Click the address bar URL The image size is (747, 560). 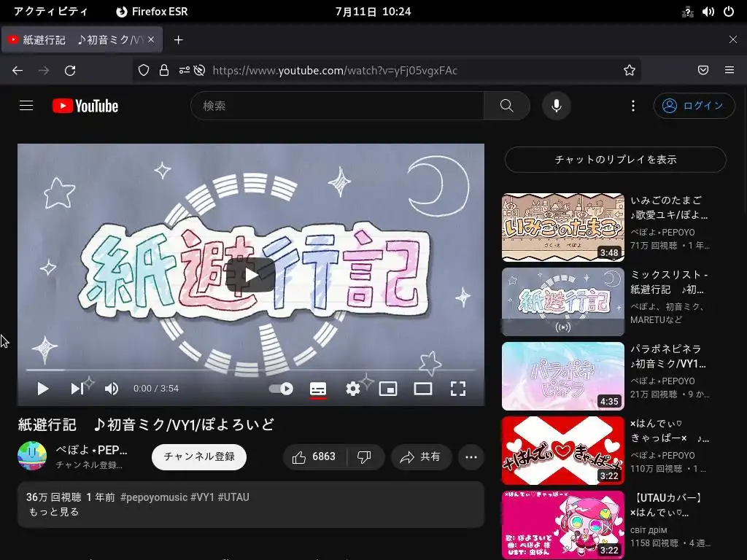tap(335, 71)
